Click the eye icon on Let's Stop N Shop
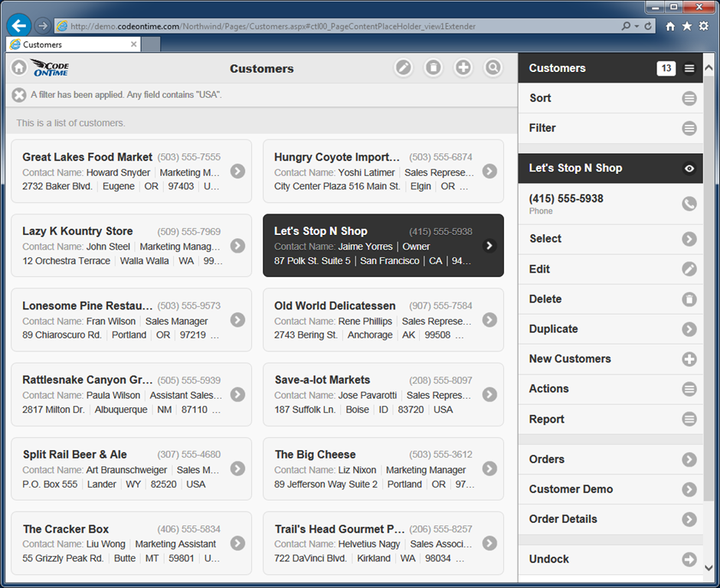 click(689, 168)
